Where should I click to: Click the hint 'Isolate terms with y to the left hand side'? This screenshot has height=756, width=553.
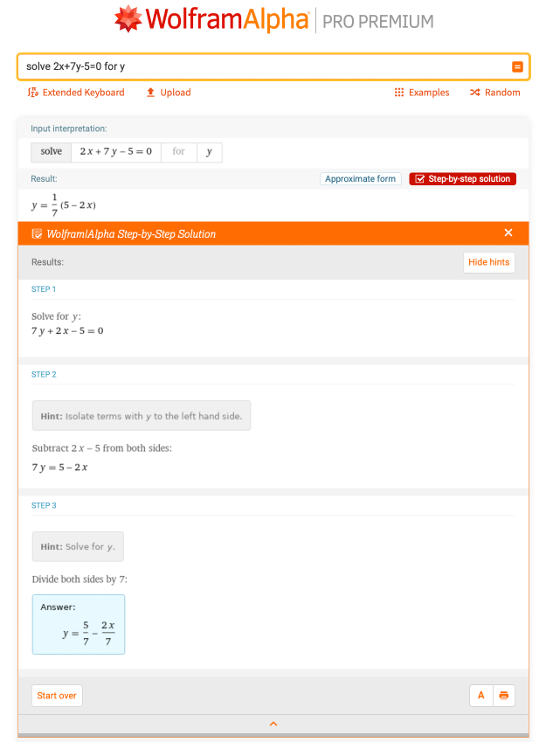(x=142, y=416)
